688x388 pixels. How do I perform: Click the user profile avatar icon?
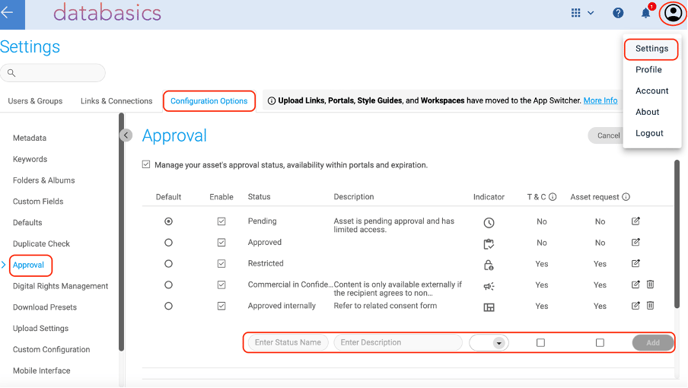coord(673,13)
